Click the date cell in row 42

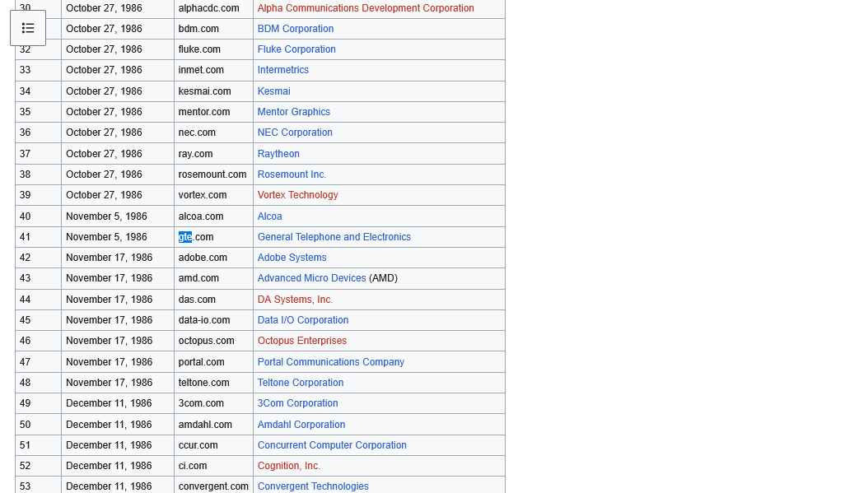[118, 258]
